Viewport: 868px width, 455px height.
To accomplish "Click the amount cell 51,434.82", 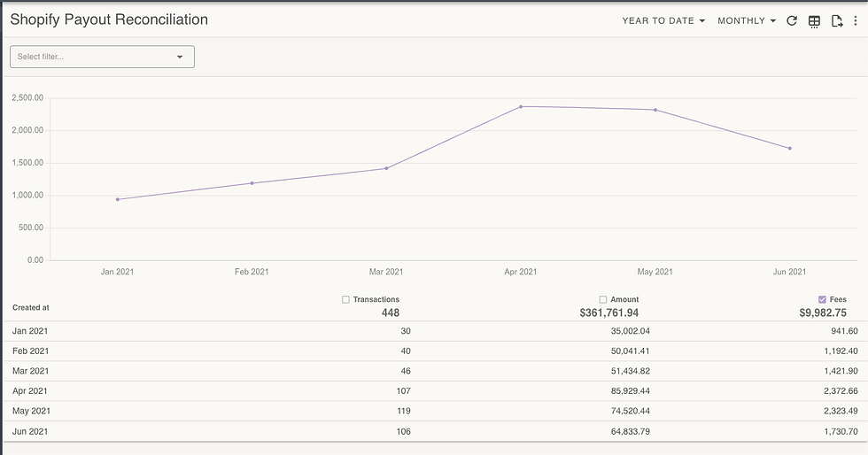I will (631, 371).
